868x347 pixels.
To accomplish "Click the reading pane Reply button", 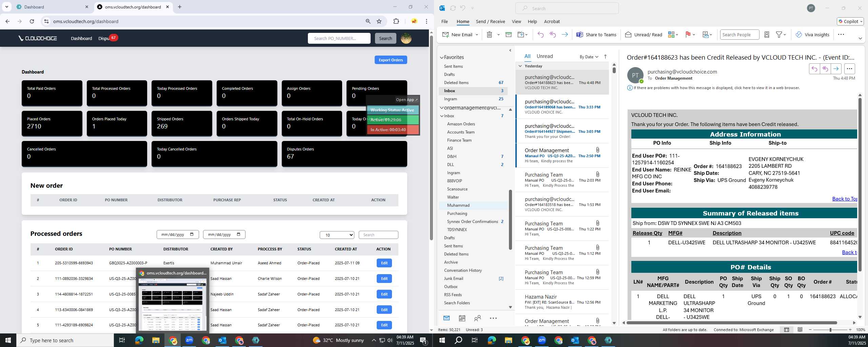I will click(814, 69).
